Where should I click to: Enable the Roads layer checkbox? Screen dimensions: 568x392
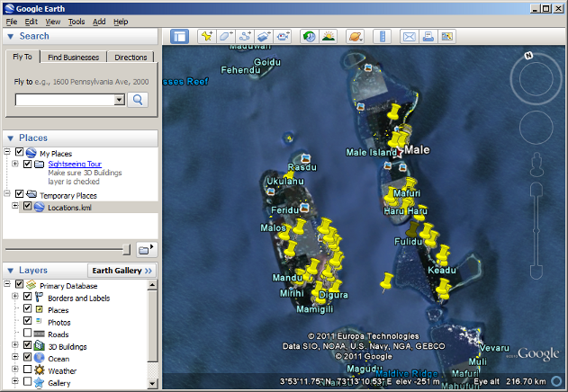(27, 333)
